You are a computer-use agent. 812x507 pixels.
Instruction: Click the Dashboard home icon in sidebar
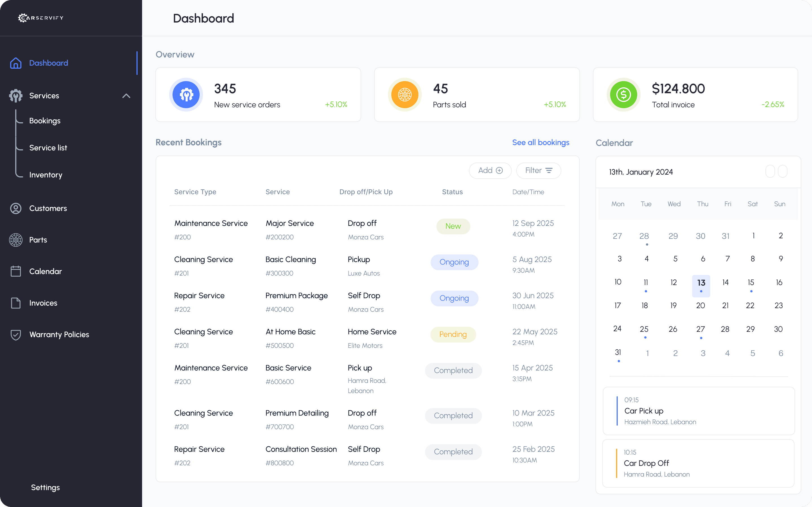tap(16, 63)
